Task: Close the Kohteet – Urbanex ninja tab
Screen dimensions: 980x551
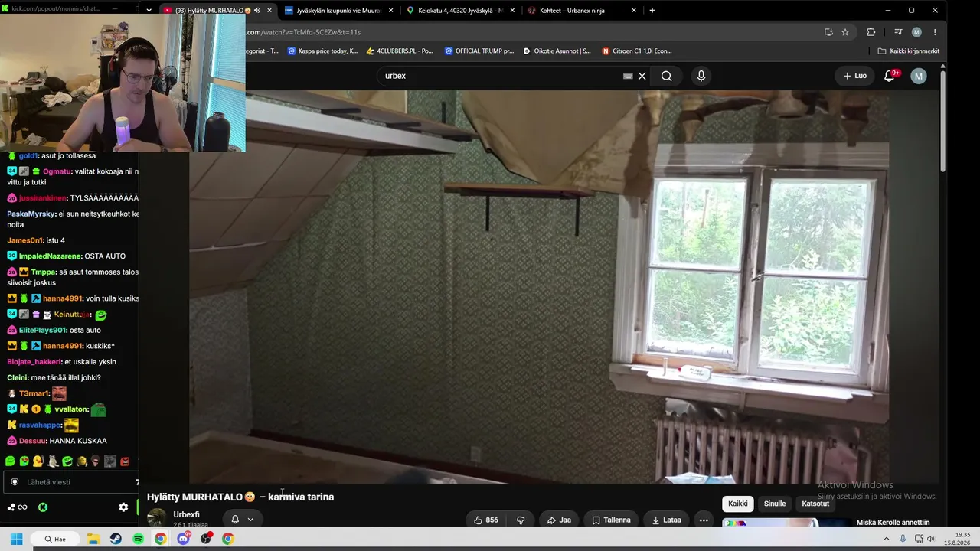Action: tap(634, 11)
